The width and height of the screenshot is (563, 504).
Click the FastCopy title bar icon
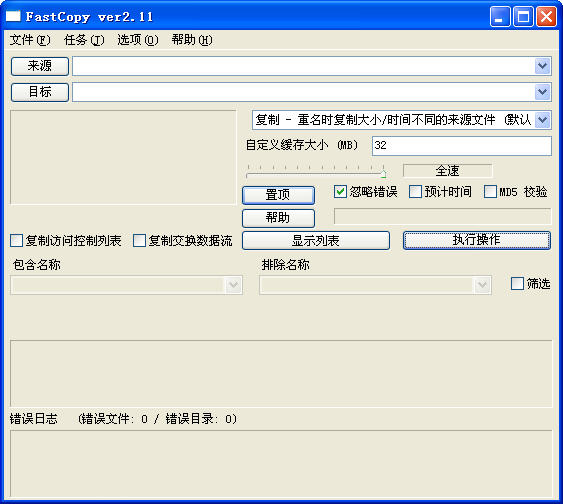coord(13,16)
